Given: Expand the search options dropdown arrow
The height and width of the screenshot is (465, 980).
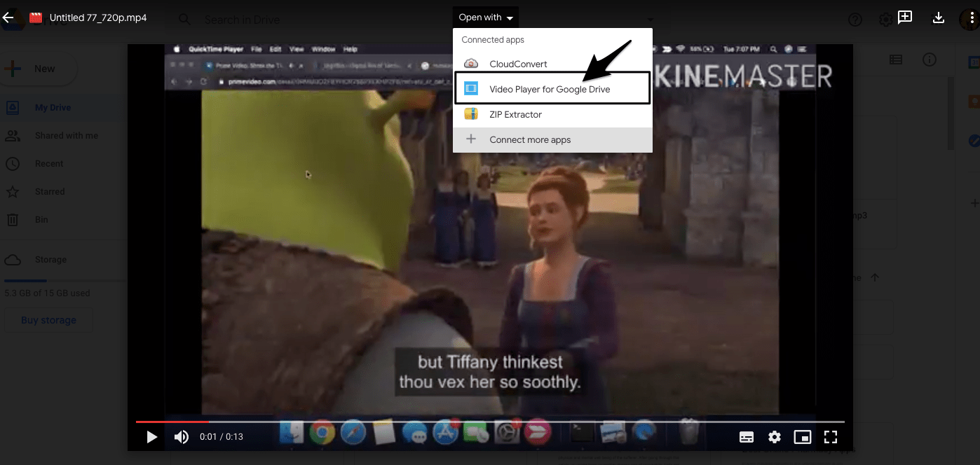Looking at the screenshot, I should (x=650, y=20).
